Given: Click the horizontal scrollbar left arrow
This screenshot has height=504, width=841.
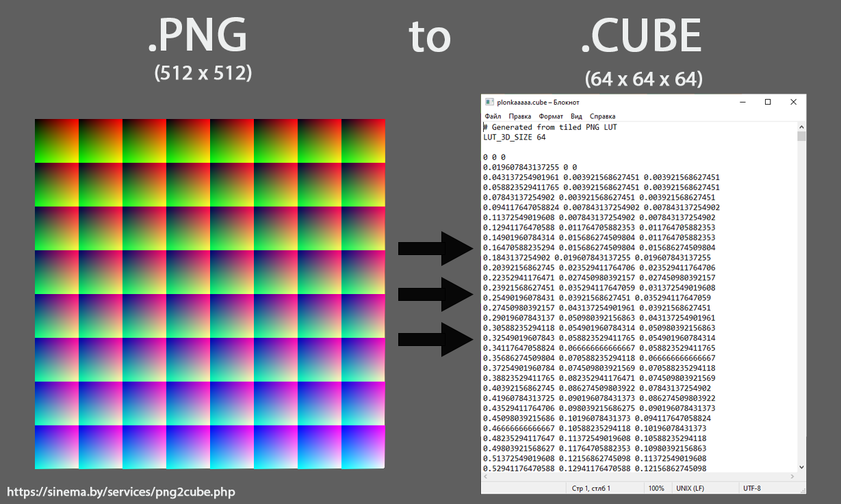Looking at the screenshot, I should click(485, 477).
